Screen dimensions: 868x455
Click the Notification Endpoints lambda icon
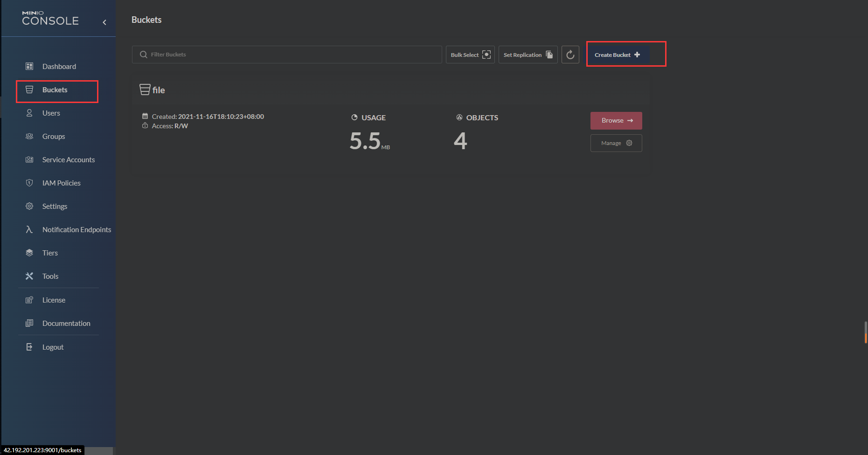coord(29,230)
